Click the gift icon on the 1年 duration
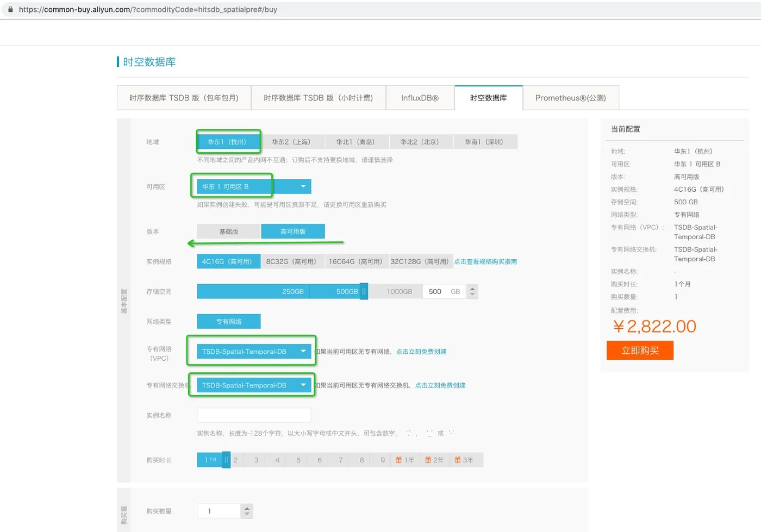Viewport: 761px width, 532px height. 399,460
